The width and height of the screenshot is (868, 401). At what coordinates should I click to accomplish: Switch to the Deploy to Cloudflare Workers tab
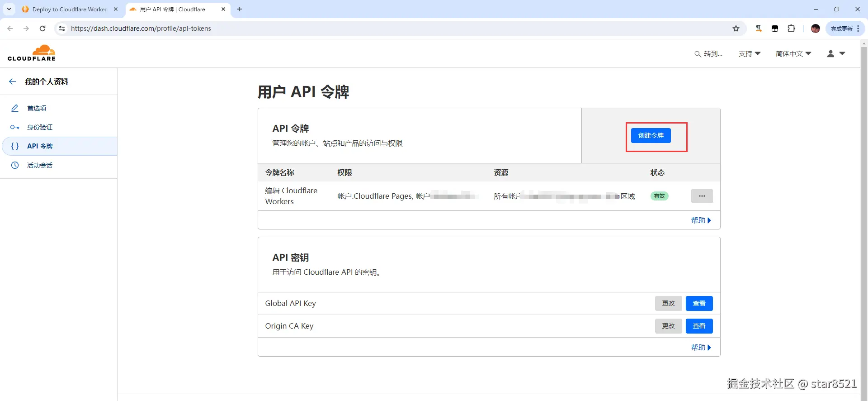[69, 9]
